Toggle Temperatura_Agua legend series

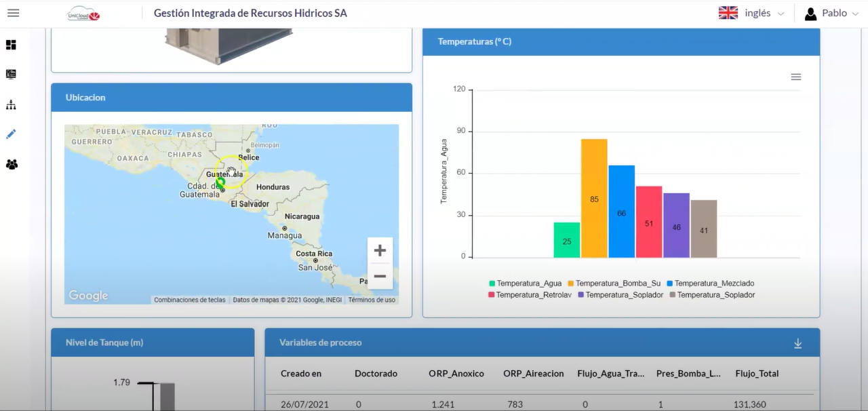coord(525,283)
